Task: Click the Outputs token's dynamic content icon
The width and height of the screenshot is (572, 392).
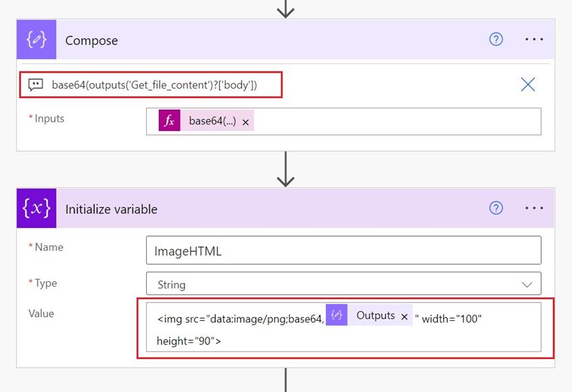Action: [335, 315]
